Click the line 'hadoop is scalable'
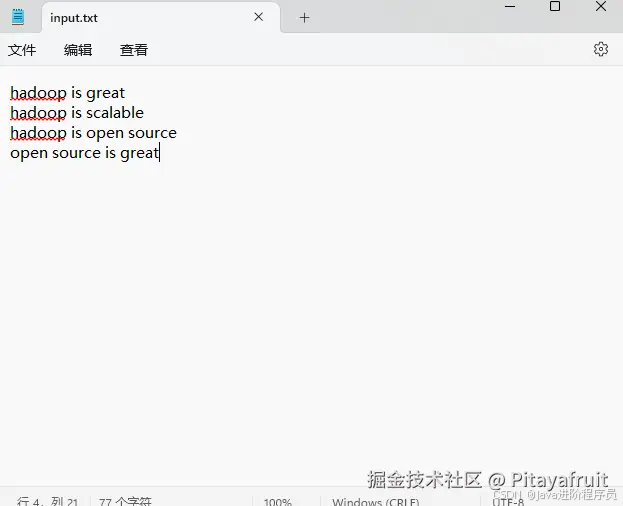Screen dimensions: 623x506 point(77,113)
